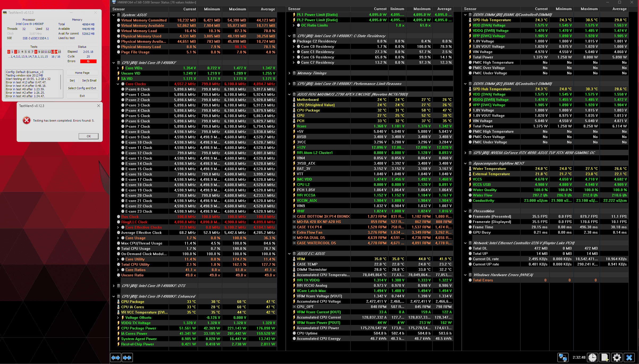Open the remote network monitoring icon
Viewport: 639px width, 364px height.
click(x=563, y=357)
